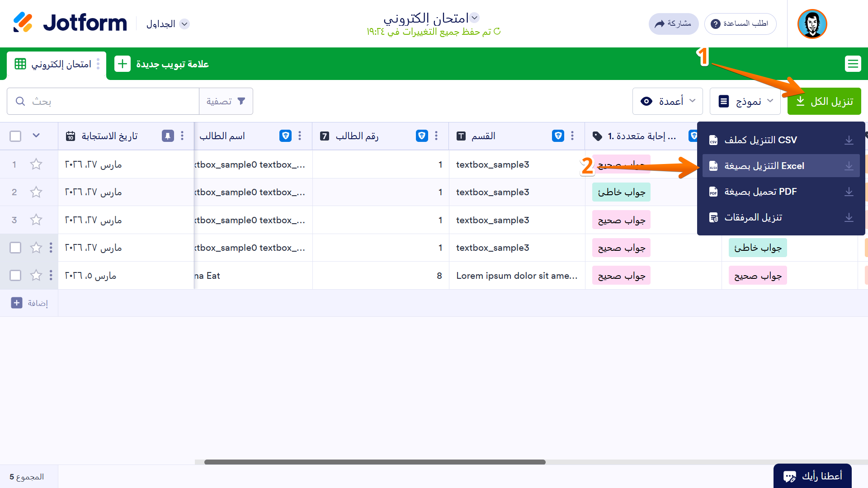Check the checkbox on row 4
This screenshot has width=868, height=488.
click(x=15, y=248)
